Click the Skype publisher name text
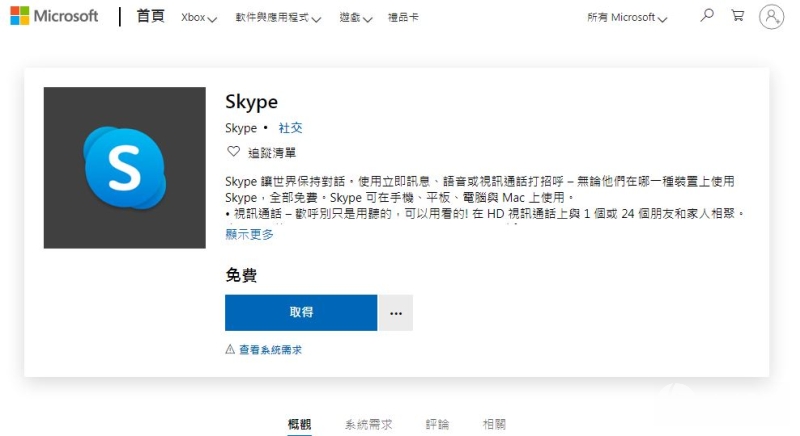Screen dimensions: 800x436 coord(241,128)
